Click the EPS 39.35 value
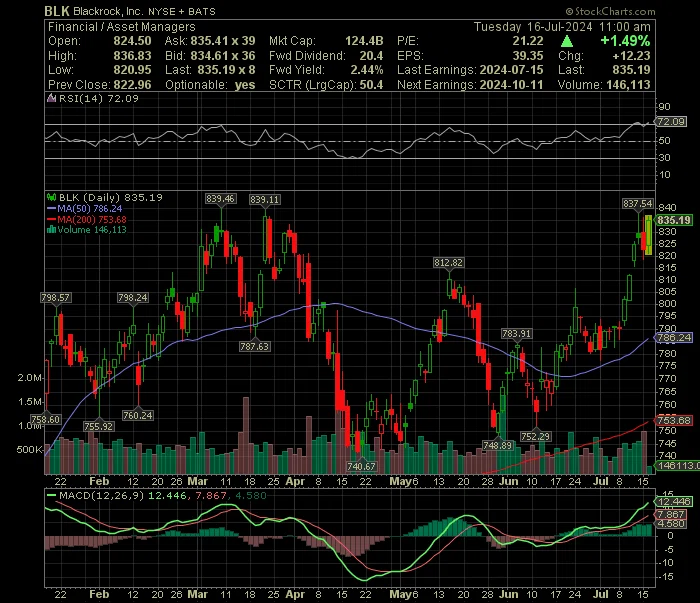This screenshot has height=603, width=700. pyautogui.click(x=528, y=56)
